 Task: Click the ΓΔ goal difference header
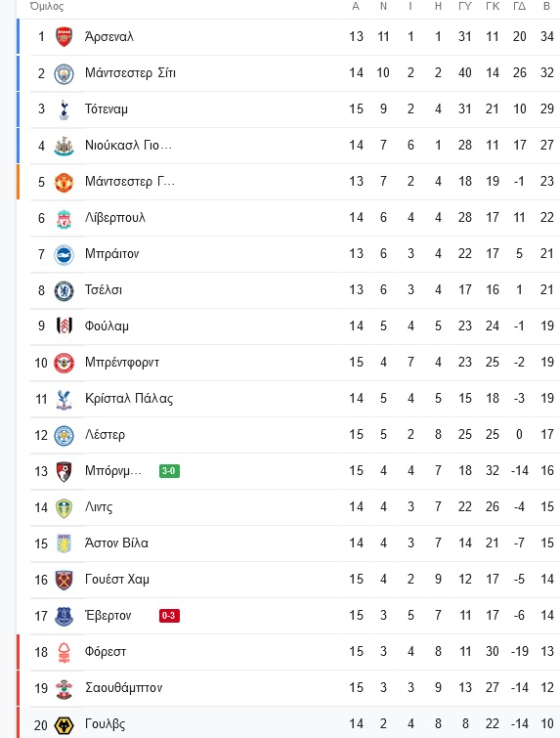click(520, 6)
